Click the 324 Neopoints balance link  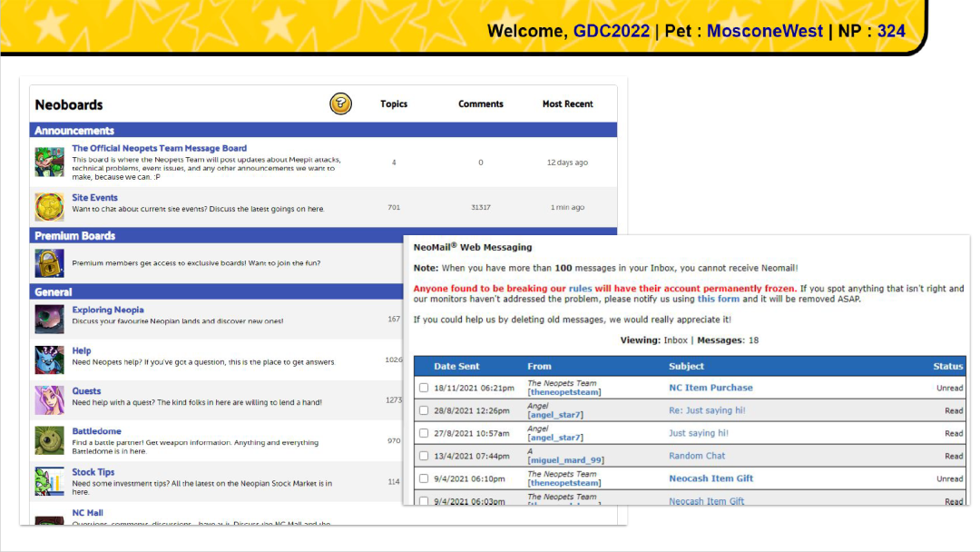click(x=891, y=31)
